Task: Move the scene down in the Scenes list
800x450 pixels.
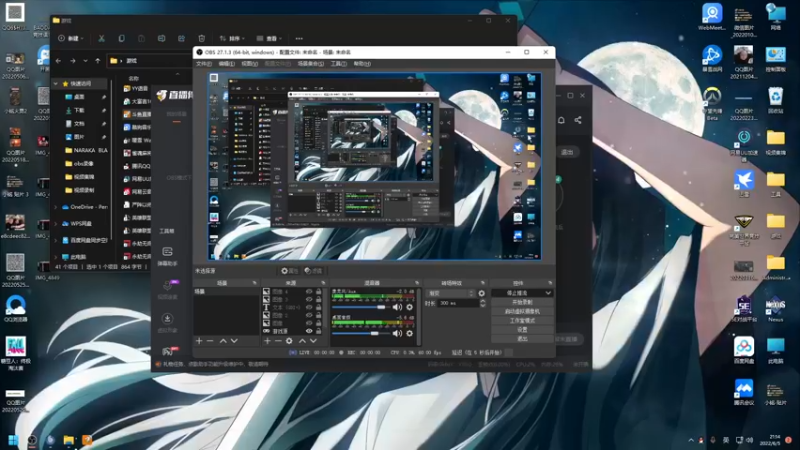Action: (234, 341)
